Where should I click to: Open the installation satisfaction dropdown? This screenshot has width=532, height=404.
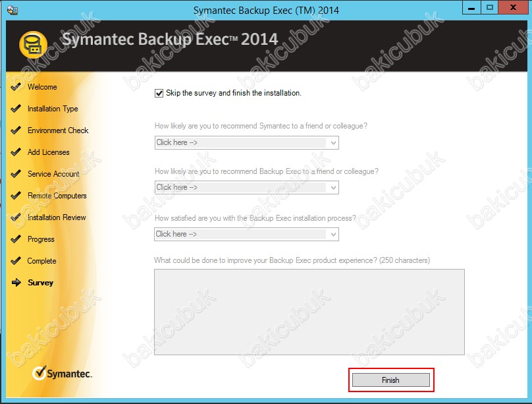pyautogui.click(x=247, y=234)
